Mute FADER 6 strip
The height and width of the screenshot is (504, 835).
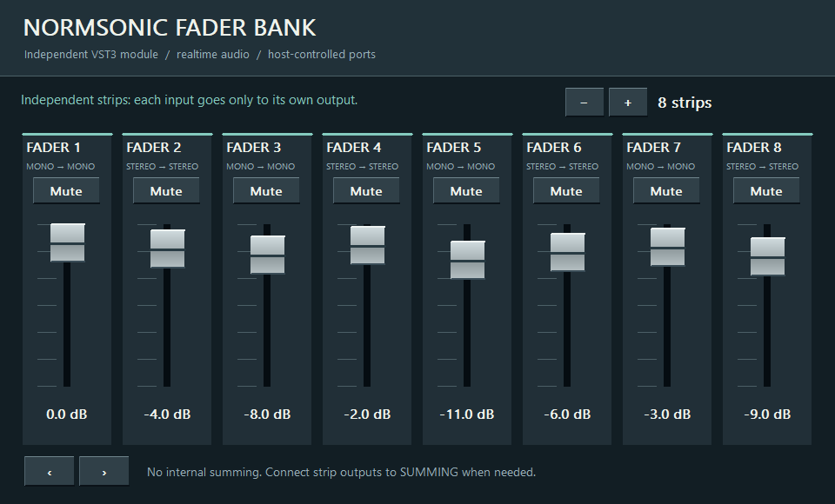pos(566,190)
